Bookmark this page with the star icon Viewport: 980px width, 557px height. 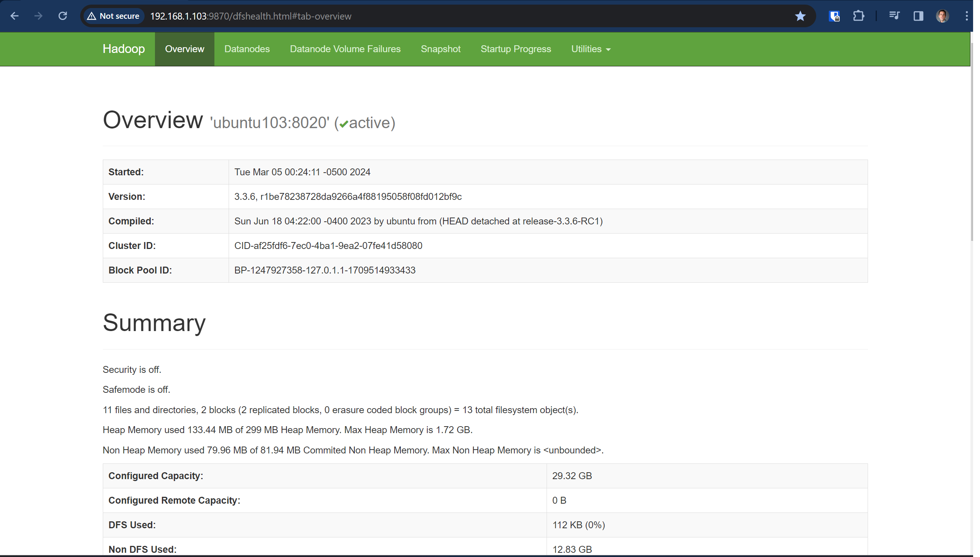(x=800, y=16)
